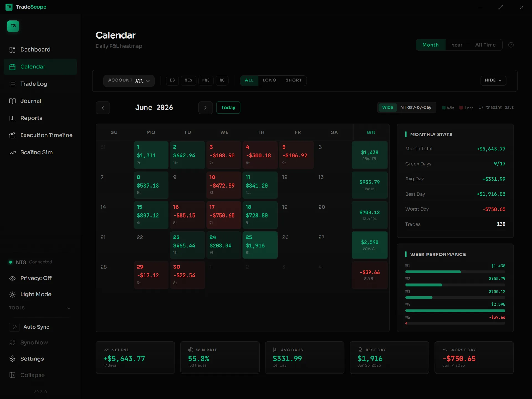
Task: Go to the next month
Action: coord(205,108)
